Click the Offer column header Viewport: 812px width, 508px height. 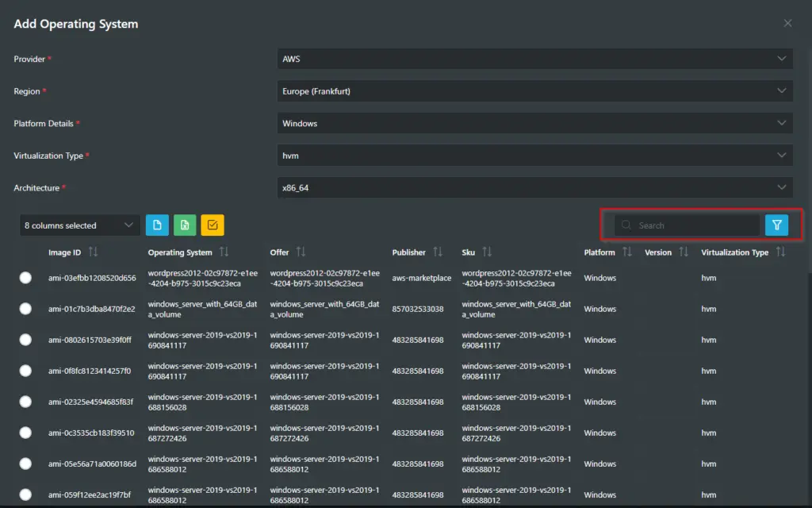(x=279, y=252)
